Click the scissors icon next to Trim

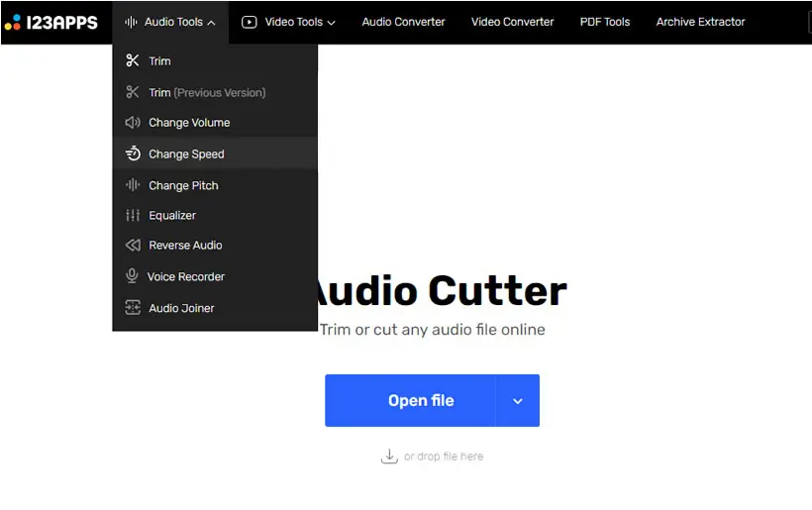tap(133, 60)
